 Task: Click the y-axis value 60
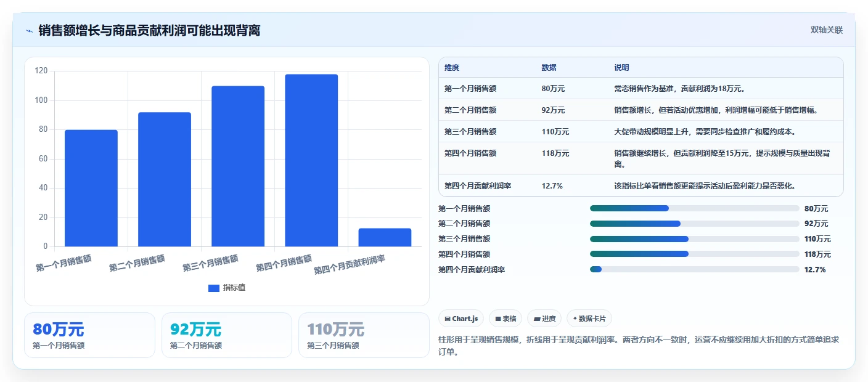pyautogui.click(x=43, y=159)
